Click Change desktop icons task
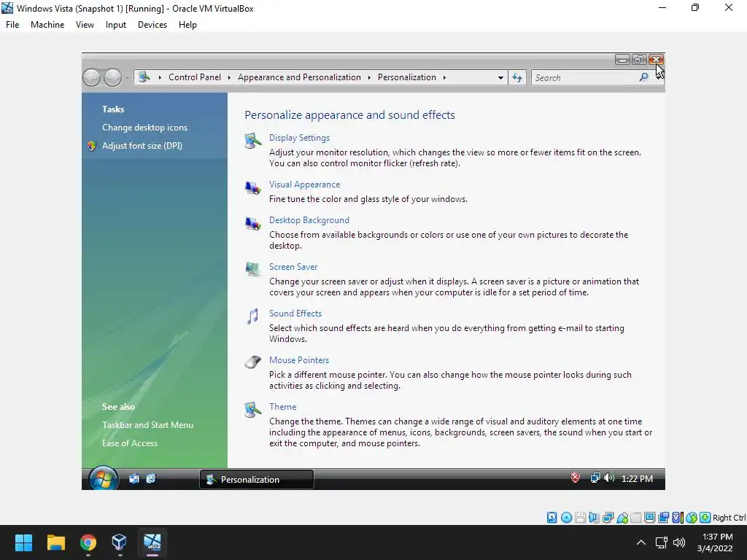The image size is (747, 560). pyautogui.click(x=145, y=128)
